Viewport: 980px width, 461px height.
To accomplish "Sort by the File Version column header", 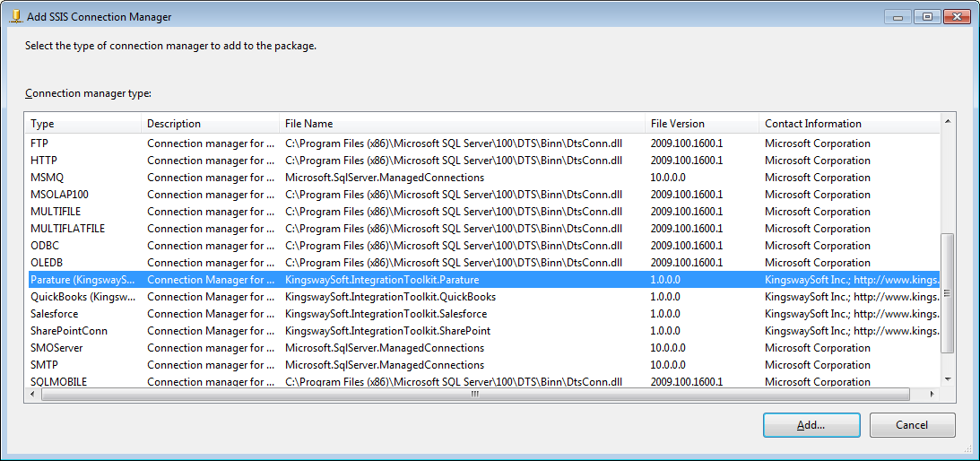I will click(702, 124).
